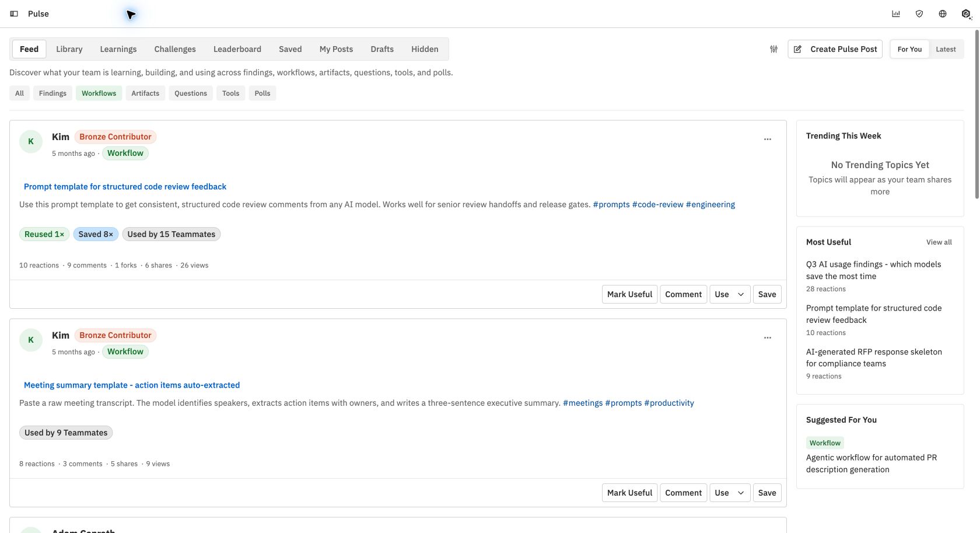
Task: Click Used by 9 Teammates badge
Action: point(66,433)
